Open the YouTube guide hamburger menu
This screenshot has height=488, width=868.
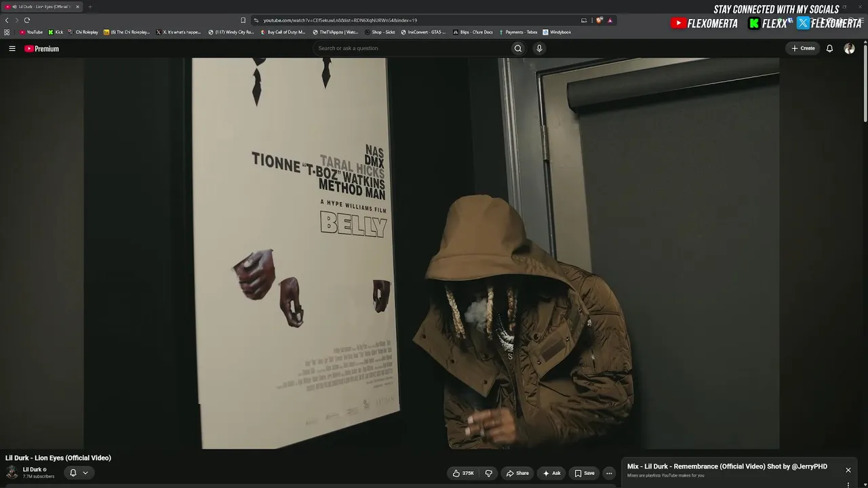pos(12,49)
